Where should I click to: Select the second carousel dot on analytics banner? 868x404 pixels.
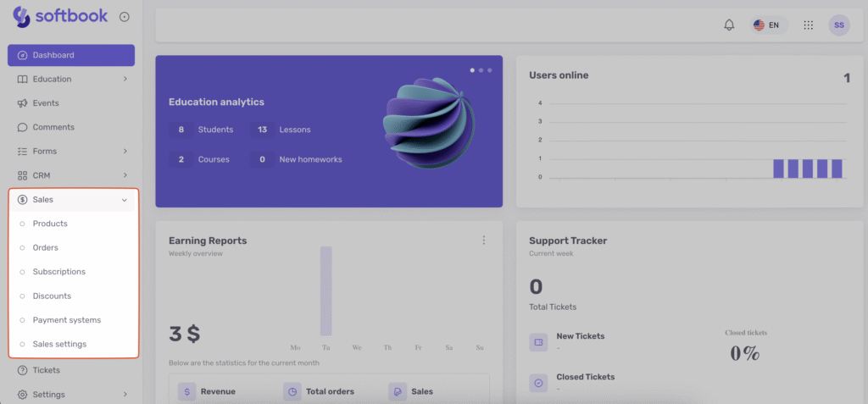coord(481,70)
